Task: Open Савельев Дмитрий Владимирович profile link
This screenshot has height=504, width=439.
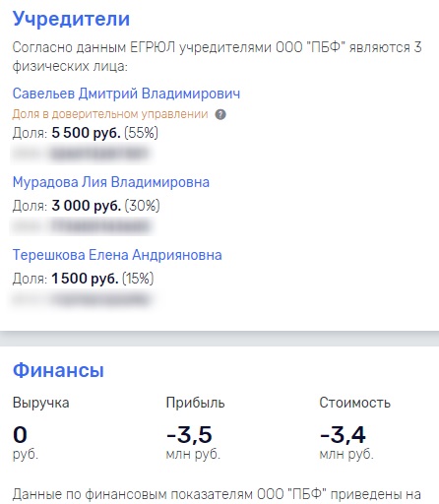Action: [126, 94]
